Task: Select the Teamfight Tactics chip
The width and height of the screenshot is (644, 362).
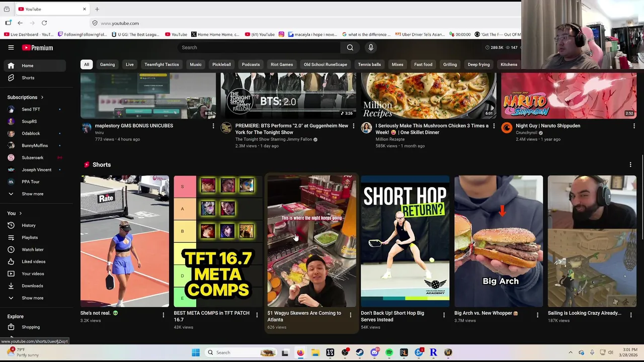Action: coord(162,64)
